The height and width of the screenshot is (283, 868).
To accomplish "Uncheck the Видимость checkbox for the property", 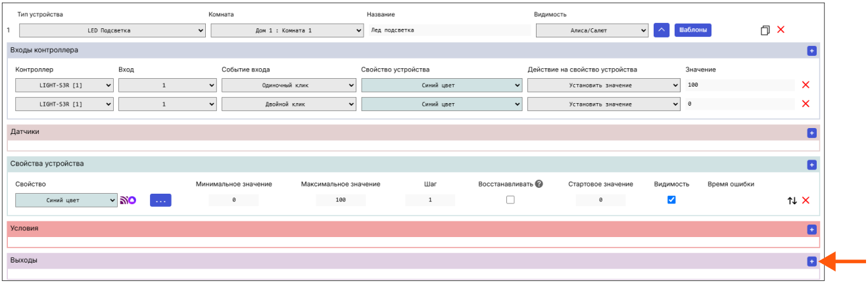I will [671, 200].
